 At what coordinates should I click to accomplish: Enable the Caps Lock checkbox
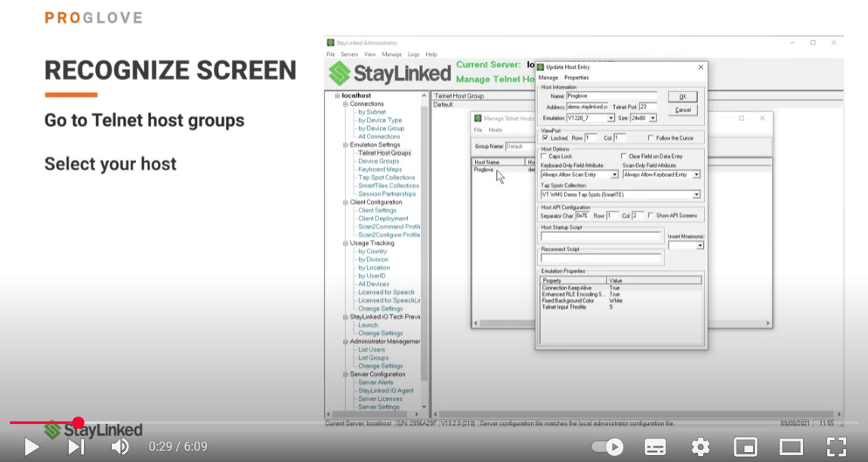pos(545,157)
